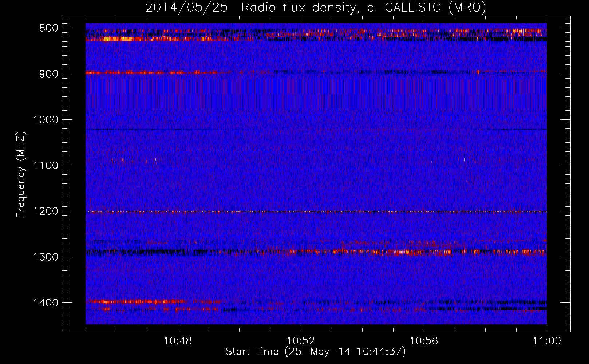
Task: Select the 1400 frequency axis label
Action: (46, 303)
